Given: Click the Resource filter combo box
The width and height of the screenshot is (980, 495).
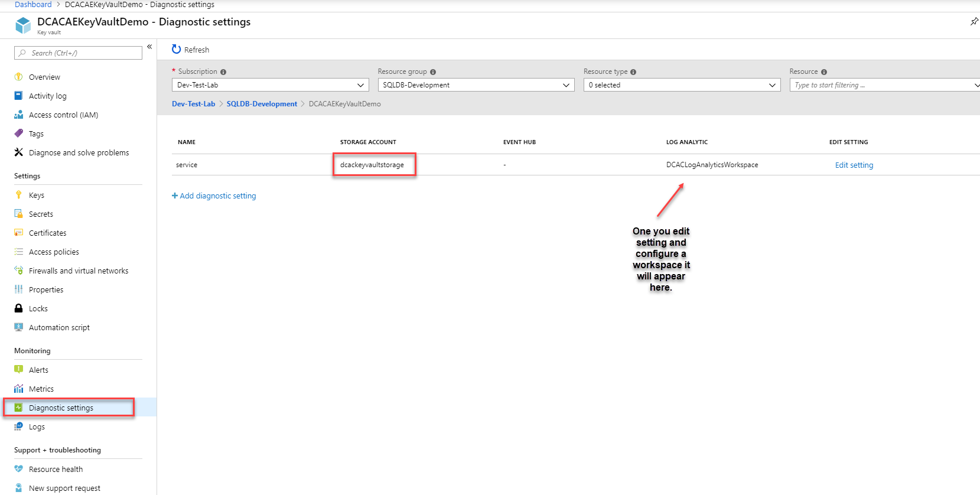Looking at the screenshot, I should coord(885,85).
